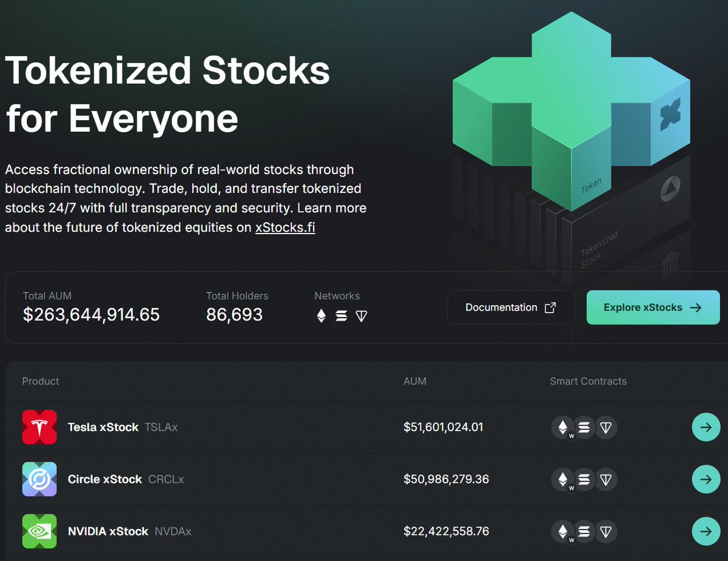Click the Explore xStocks button

coord(653,307)
